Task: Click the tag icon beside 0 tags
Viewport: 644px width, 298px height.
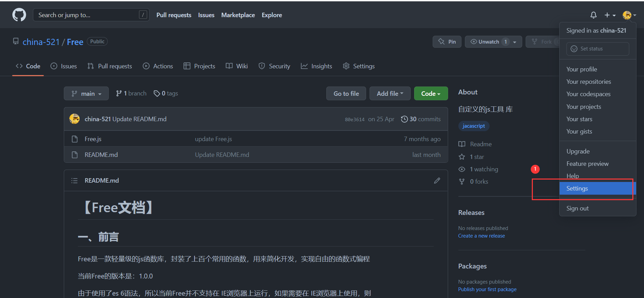Action: tap(157, 93)
